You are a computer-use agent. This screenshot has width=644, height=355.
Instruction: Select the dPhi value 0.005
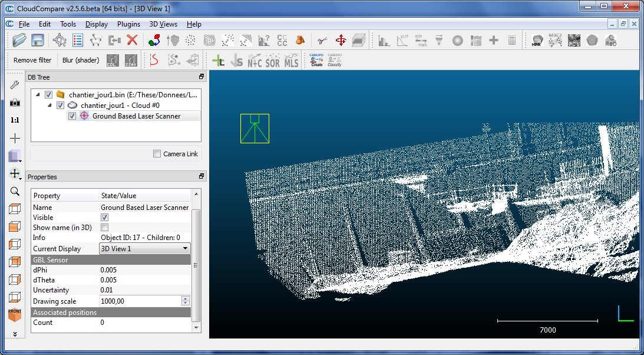click(x=108, y=270)
